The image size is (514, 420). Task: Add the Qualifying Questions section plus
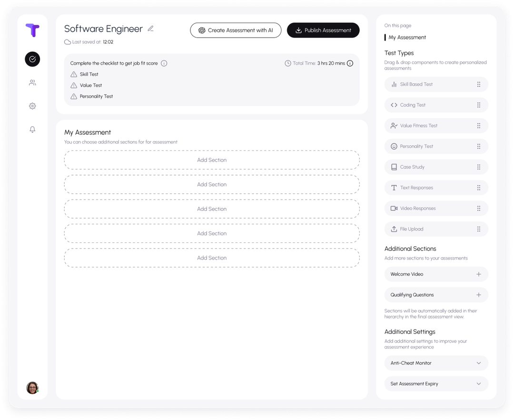pyautogui.click(x=479, y=295)
